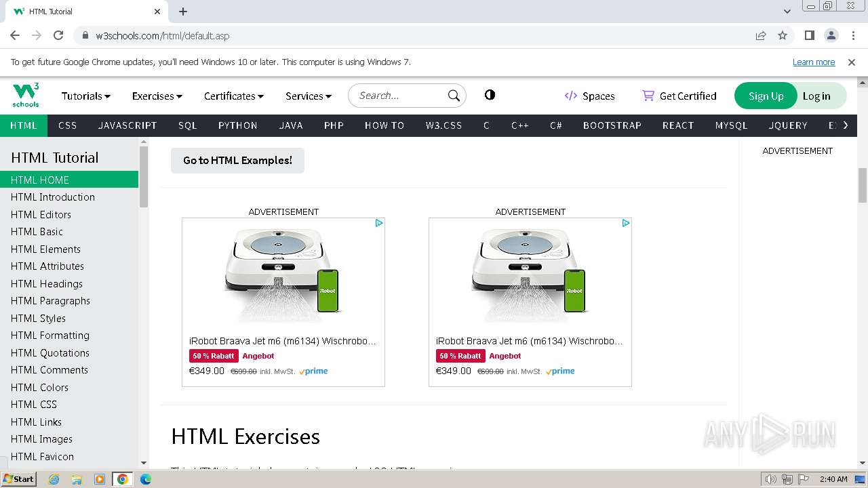868x488 pixels.
Task: Click Chrome icon in taskbar
Action: (122, 479)
